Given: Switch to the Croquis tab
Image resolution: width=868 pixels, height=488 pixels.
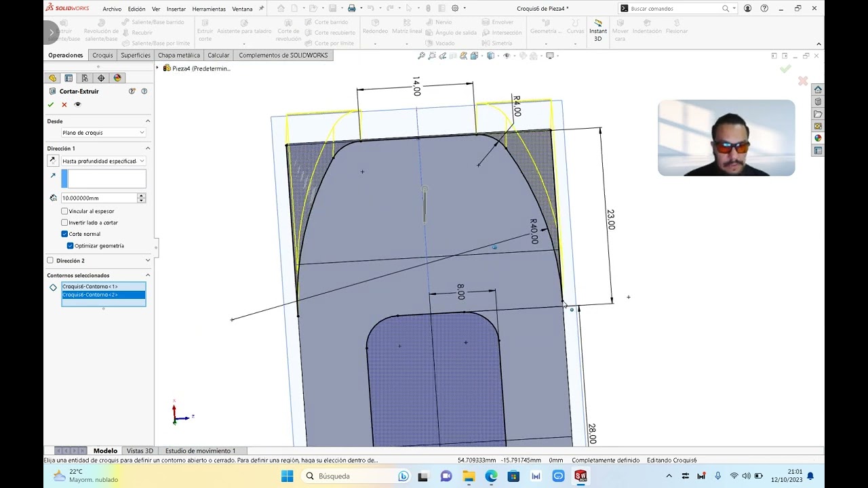Looking at the screenshot, I should tap(102, 55).
